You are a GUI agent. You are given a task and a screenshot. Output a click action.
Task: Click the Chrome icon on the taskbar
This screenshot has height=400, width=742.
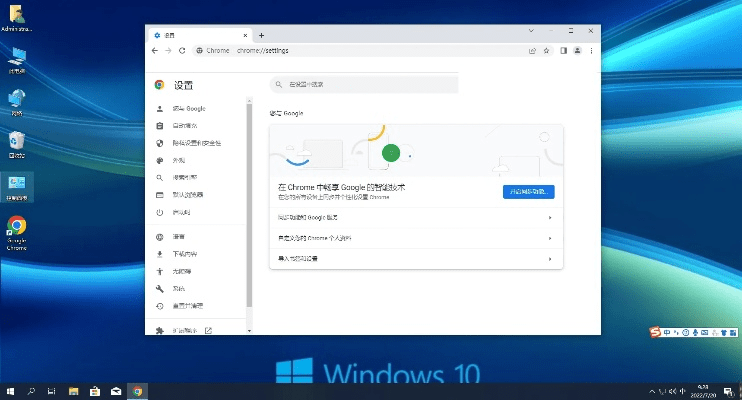point(137,391)
